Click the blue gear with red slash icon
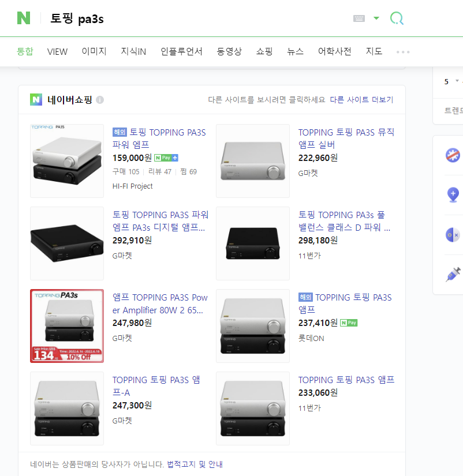Viewport: 463px width, 476px height. click(x=453, y=155)
